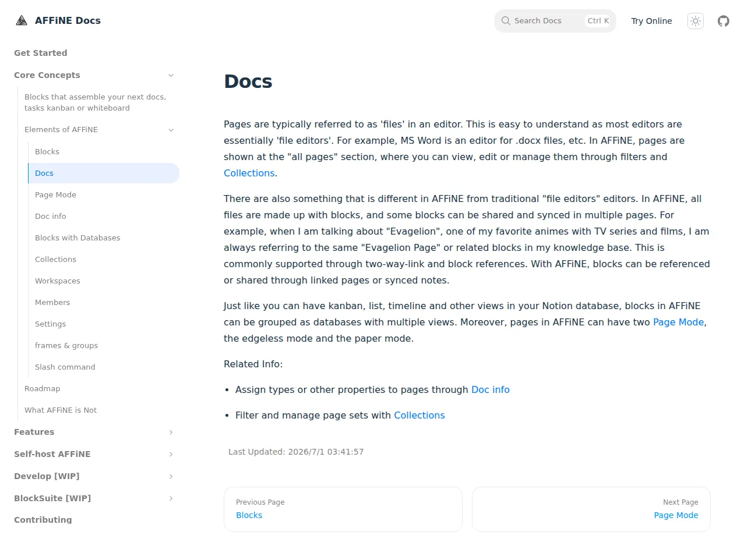Open the Try Online link
The height and width of the screenshot is (560, 748).
(651, 21)
